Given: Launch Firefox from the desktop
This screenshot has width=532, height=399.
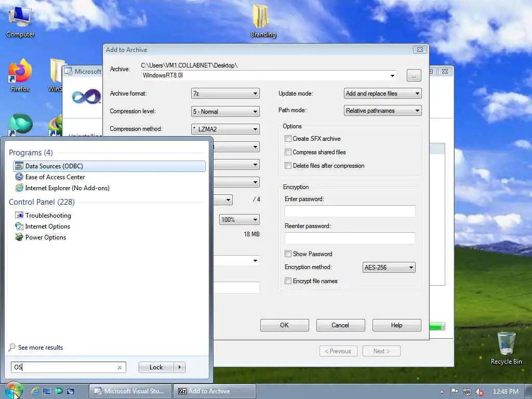Looking at the screenshot, I should (20, 75).
